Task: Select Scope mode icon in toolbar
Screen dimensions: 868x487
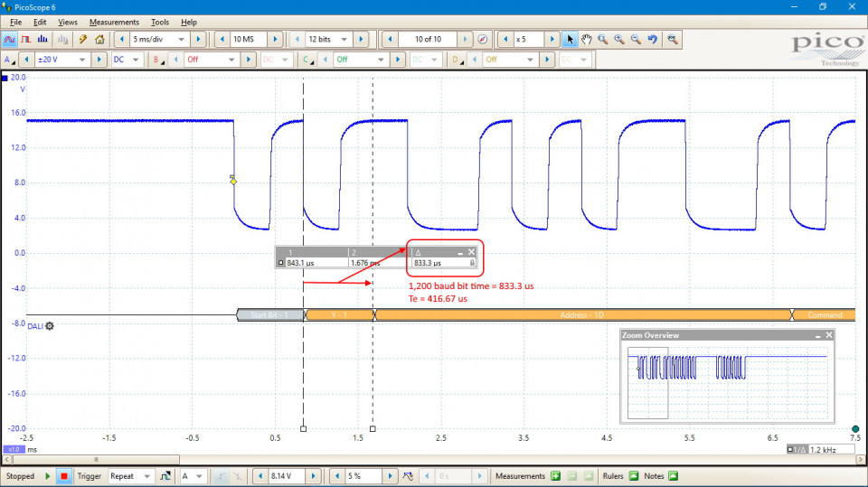Action: pyautogui.click(x=10, y=40)
